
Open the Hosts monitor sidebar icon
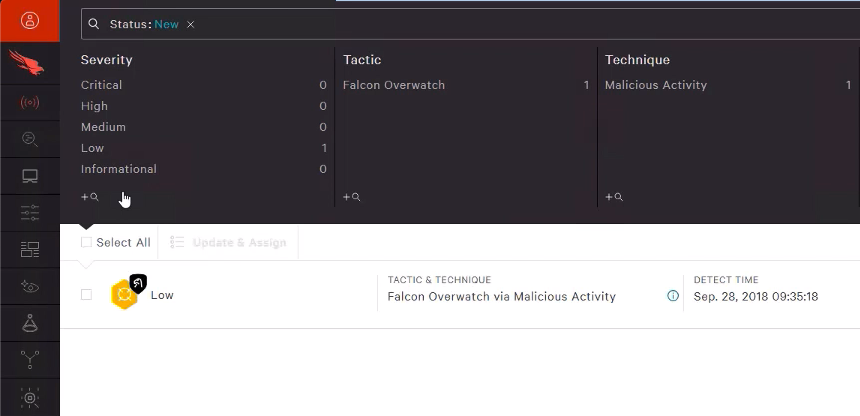30,176
